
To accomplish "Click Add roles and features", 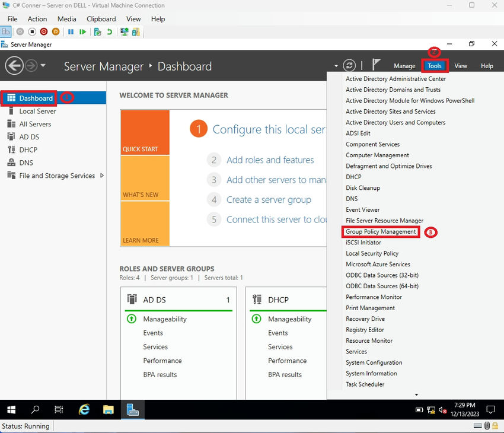I will click(270, 160).
